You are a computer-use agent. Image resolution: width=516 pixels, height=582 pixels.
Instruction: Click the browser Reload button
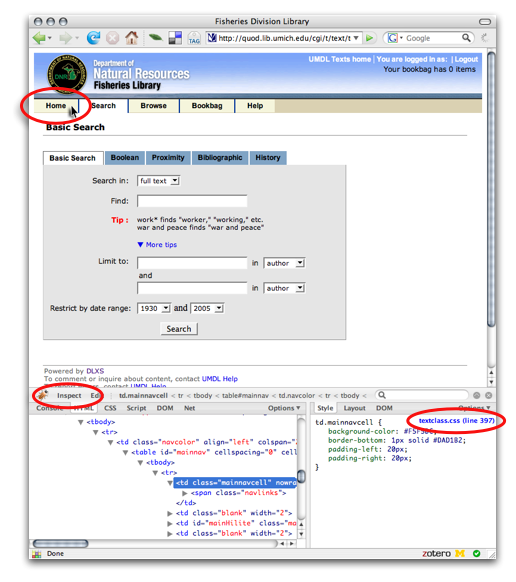93,37
